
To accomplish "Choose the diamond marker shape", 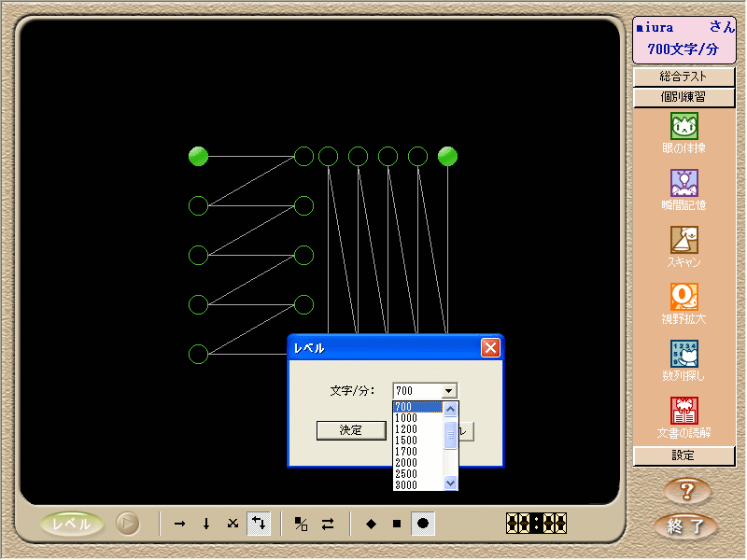I will click(371, 524).
